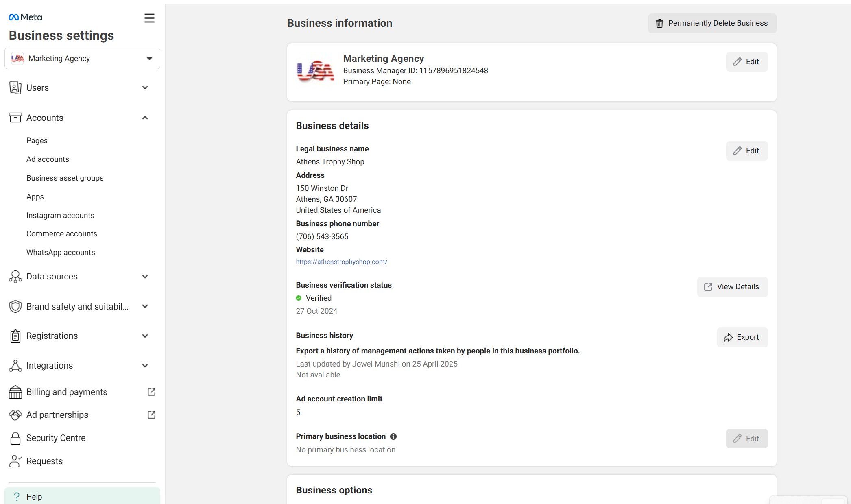The image size is (851, 504).
Task: Click the Ad partnerships external-link icon
Action: (x=151, y=415)
